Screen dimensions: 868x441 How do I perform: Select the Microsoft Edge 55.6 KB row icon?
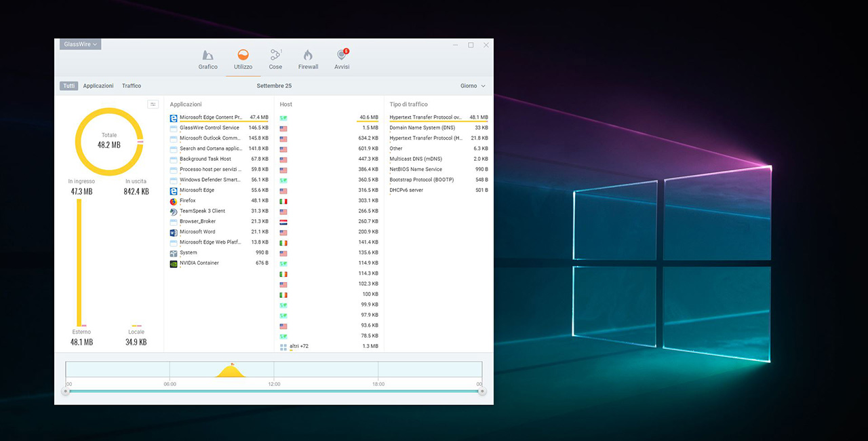tap(174, 191)
